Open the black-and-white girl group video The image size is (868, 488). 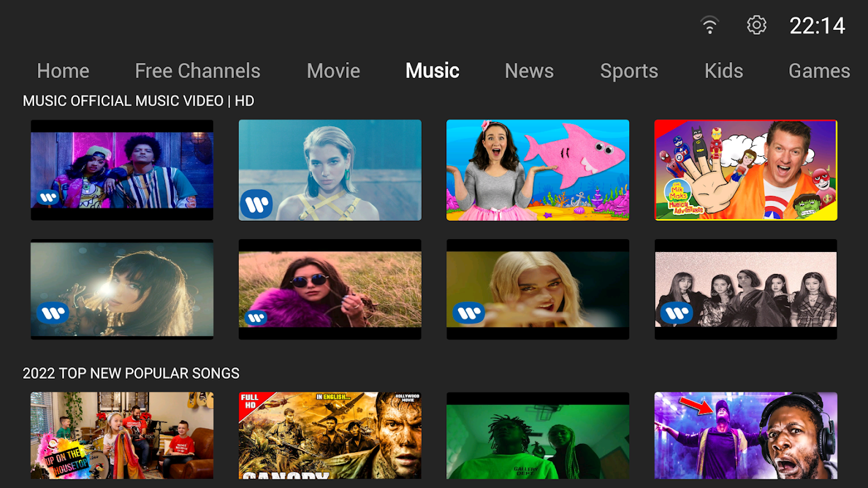click(746, 289)
